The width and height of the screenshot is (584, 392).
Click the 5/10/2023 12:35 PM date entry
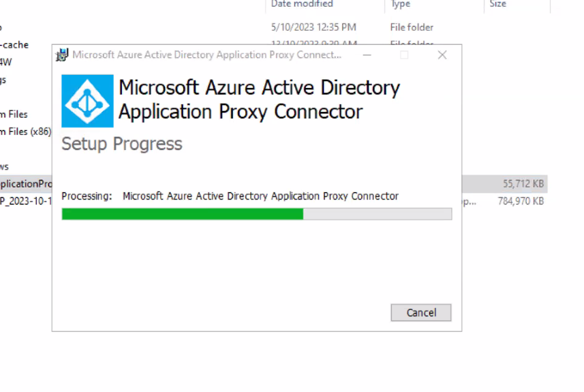click(313, 27)
